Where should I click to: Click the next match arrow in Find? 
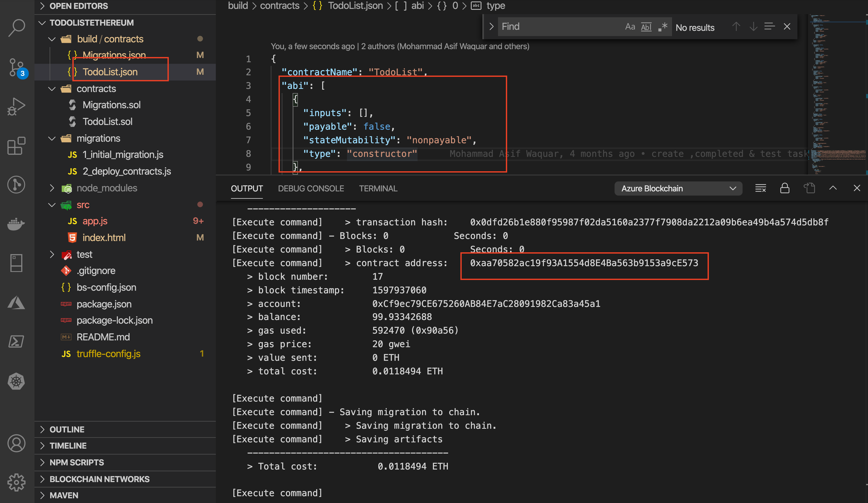[x=754, y=26]
